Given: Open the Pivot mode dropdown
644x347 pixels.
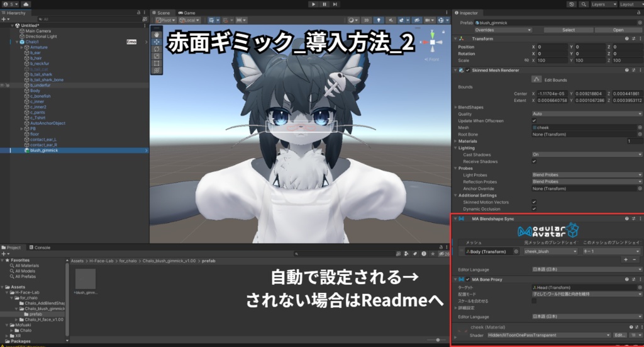Looking at the screenshot, I should tap(166, 20).
